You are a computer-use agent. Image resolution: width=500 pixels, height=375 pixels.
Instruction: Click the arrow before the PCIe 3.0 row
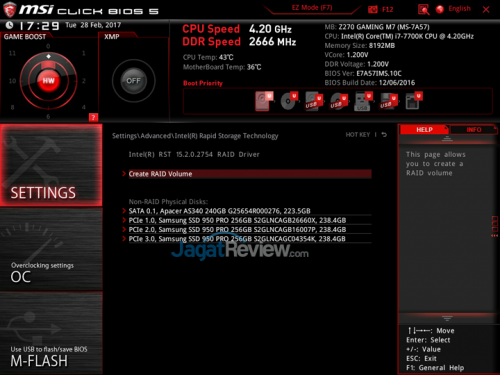coord(124,239)
